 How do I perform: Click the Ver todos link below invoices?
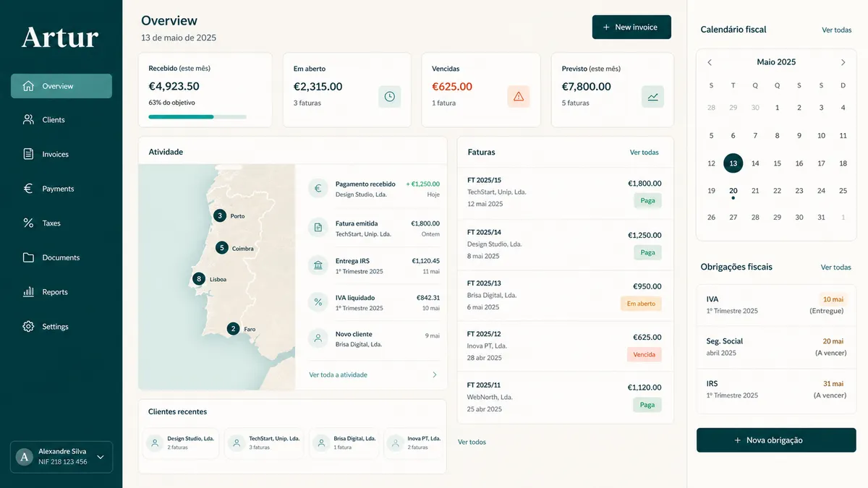tap(472, 442)
